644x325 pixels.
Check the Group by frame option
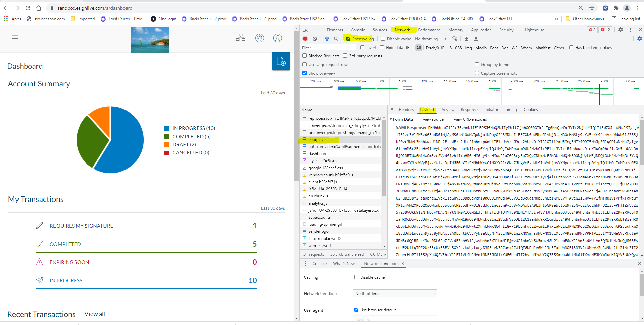(477, 65)
